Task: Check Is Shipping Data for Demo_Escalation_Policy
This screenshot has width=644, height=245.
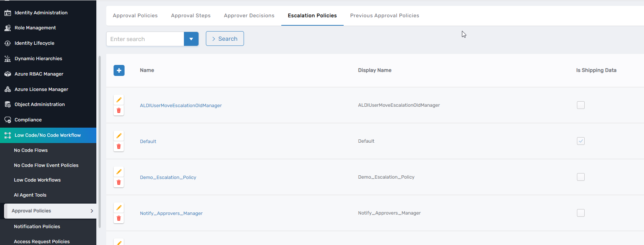Action: tap(581, 177)
